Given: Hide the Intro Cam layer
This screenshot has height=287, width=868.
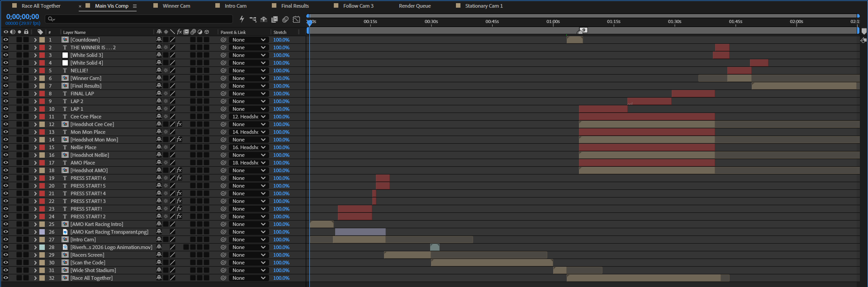Looking at the screenshot, I should click(x=6, y=240).
